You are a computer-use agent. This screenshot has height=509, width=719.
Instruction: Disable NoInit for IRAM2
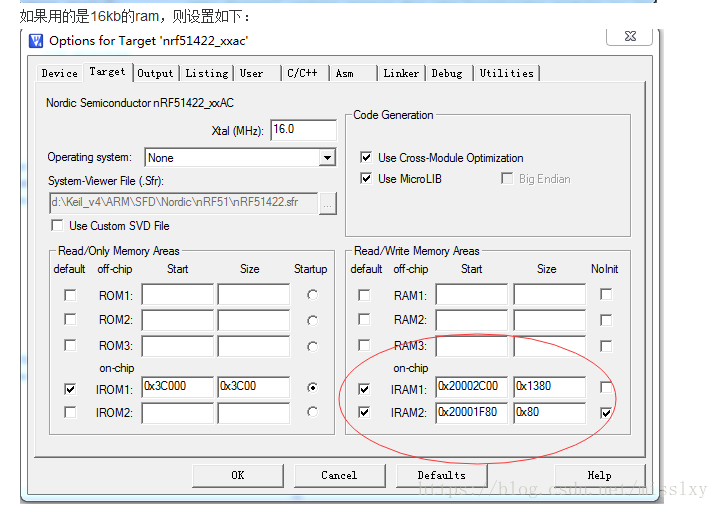(606, 413)
